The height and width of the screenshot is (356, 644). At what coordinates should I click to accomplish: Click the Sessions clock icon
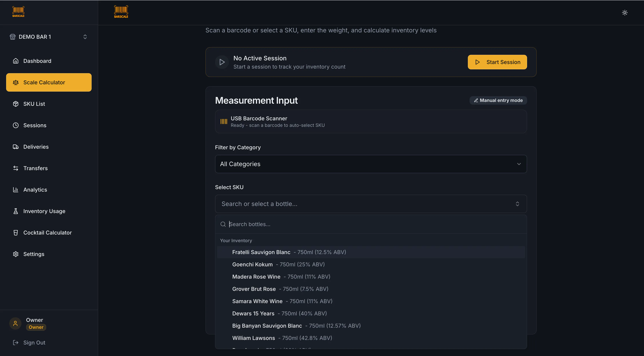coord(16,125)
